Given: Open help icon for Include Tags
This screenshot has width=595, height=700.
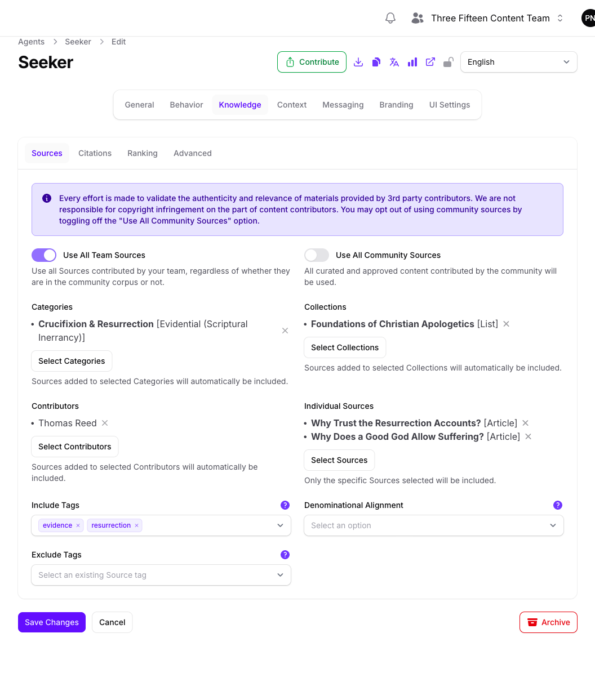Looking at the screenshot, I should click(x=285, y=505).
